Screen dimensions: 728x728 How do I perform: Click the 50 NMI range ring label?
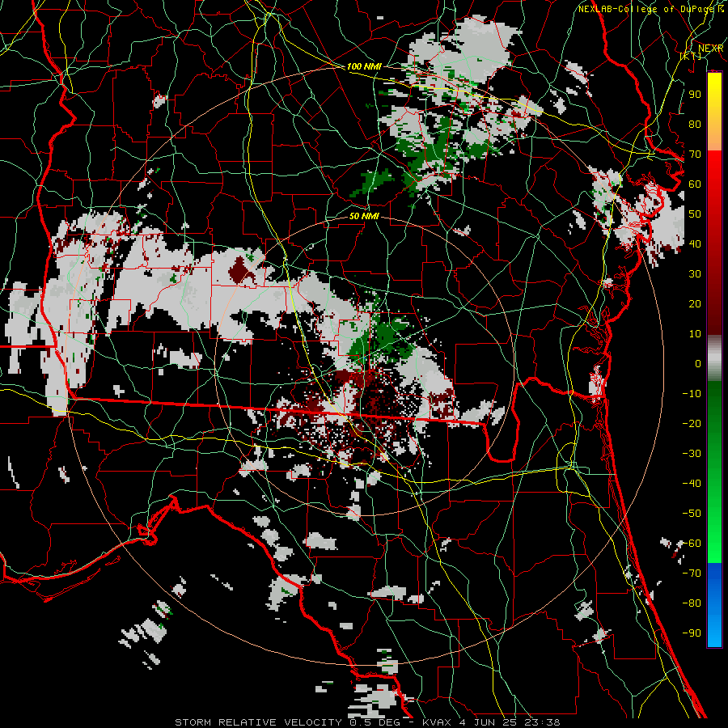tap(364, 216)
